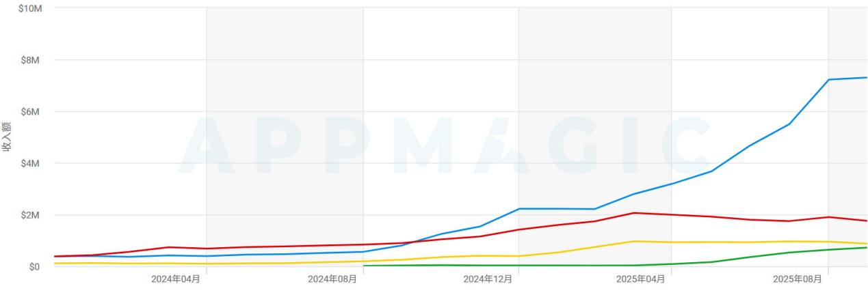Screen dimensions: 868x295
Task: Click the $0 y-axis label
Action: [36, 266]
